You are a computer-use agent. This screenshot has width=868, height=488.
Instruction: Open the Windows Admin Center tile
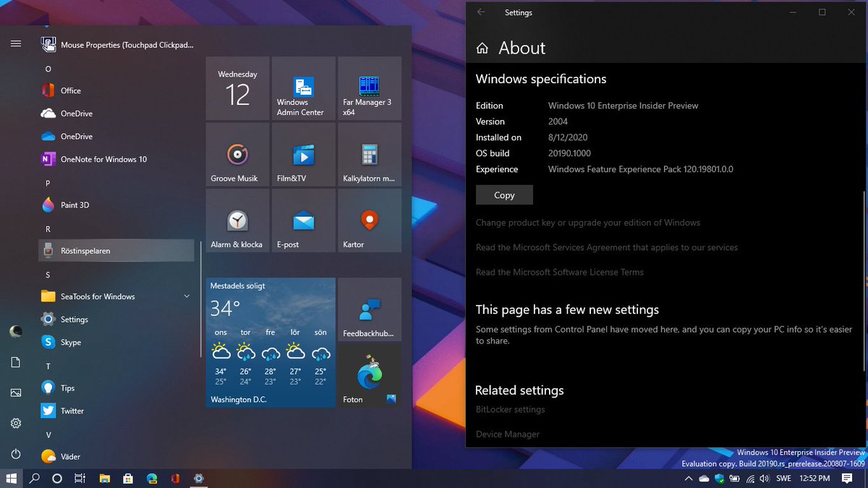click(303, 88)
